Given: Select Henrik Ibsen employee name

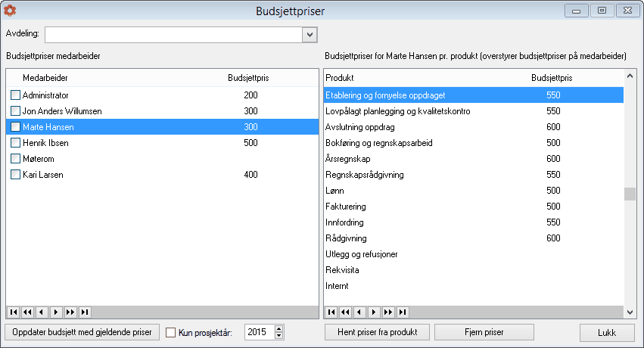Looking at the screenshot, I should [x=45, y=143].
